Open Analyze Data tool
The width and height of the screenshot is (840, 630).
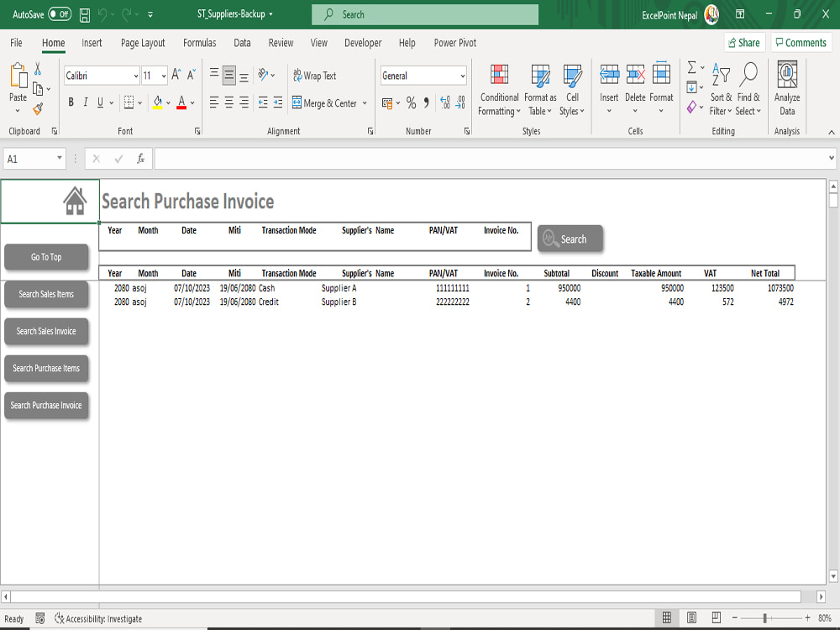(x=787, y=89)
